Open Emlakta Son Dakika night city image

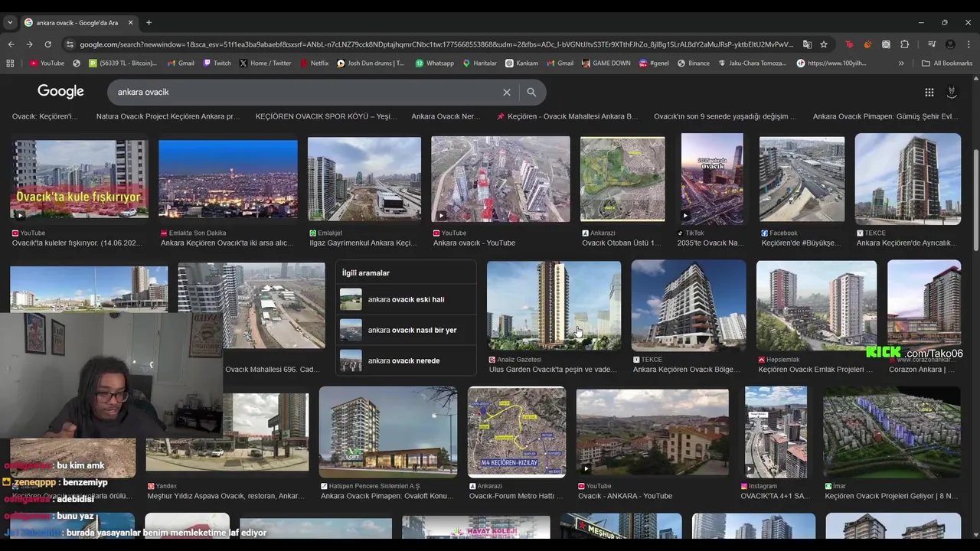[228, 180]
